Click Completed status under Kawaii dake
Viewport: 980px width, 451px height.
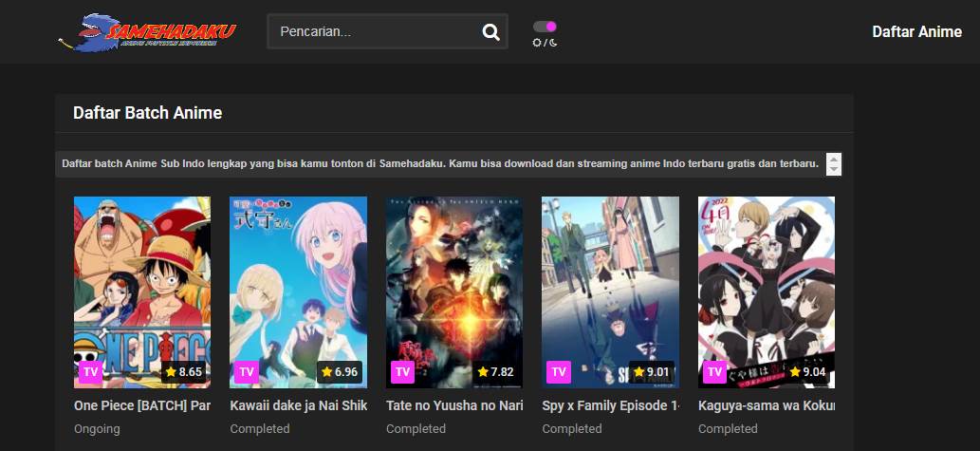tap(259, 429)
